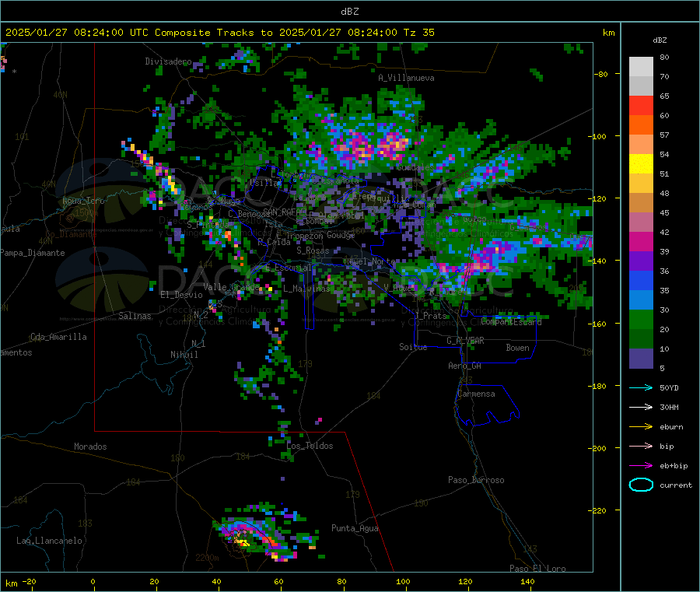Click the Los_Toldos map label
Image resolution: width=700 pixels, height=592 pixels.
pos(310,446)
